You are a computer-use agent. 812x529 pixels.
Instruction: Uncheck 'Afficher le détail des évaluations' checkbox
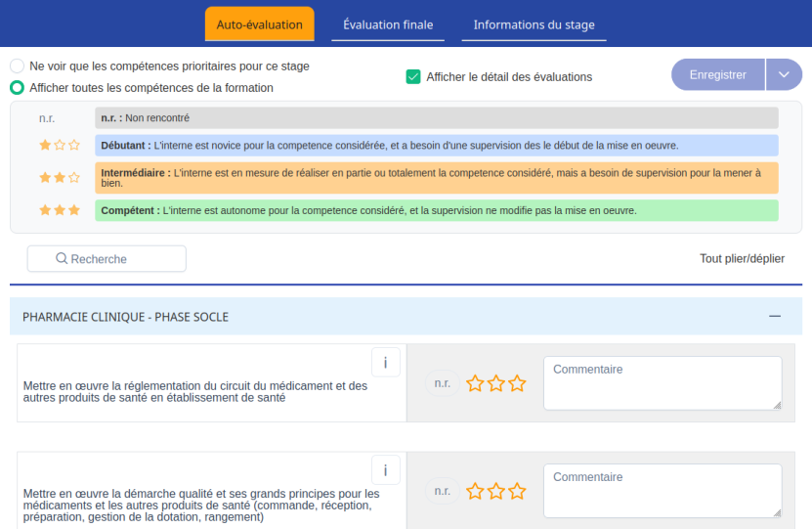click(413, 76)
